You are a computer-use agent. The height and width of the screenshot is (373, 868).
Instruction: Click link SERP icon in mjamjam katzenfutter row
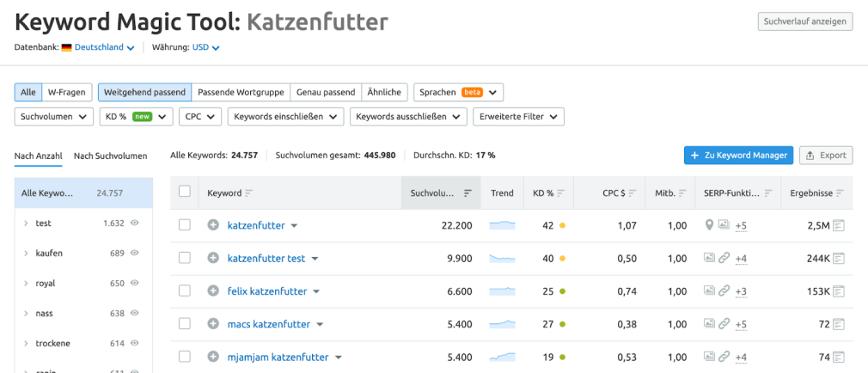(x=724, y=357)
